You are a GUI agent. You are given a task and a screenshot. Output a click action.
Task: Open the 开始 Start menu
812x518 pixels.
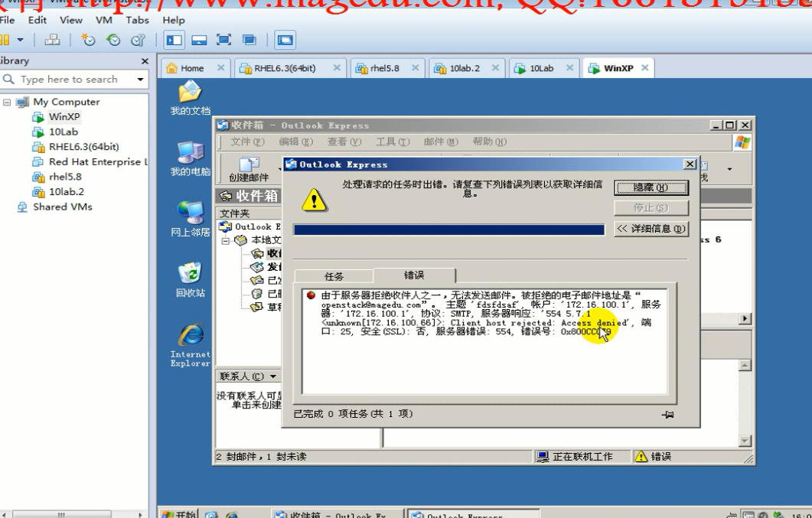coord(178,514)
